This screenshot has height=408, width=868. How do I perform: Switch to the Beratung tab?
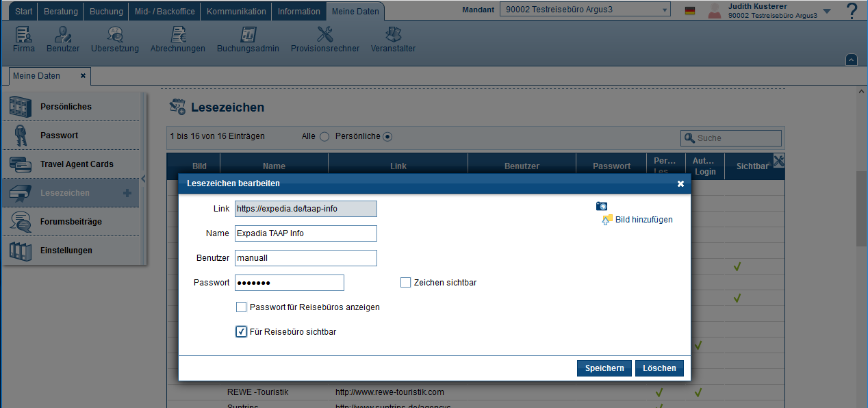pyautogui.click(x=61, y=12)
